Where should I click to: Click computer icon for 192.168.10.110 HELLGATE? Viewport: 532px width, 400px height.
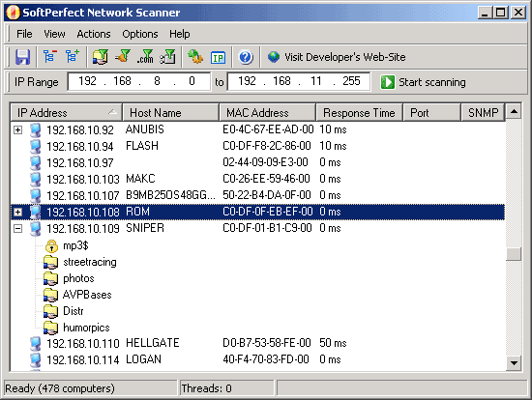tap(35, 343)
